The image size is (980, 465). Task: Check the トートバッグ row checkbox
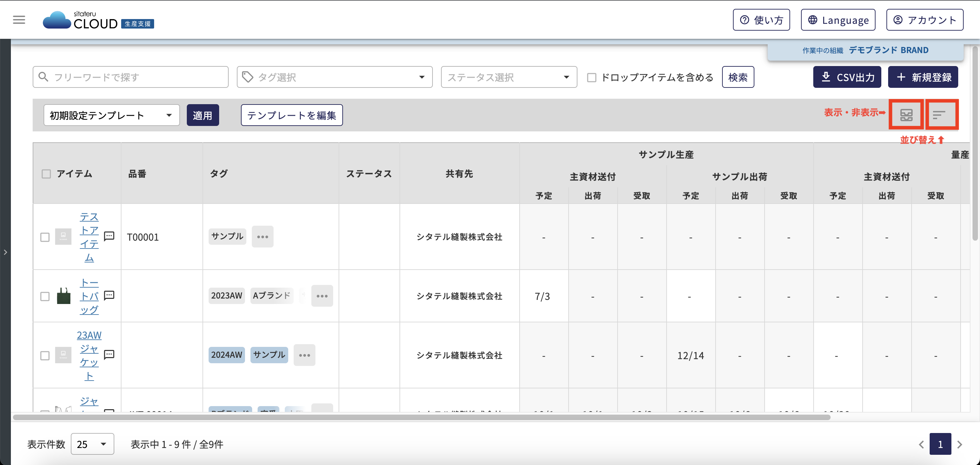[x=45, y=296]
